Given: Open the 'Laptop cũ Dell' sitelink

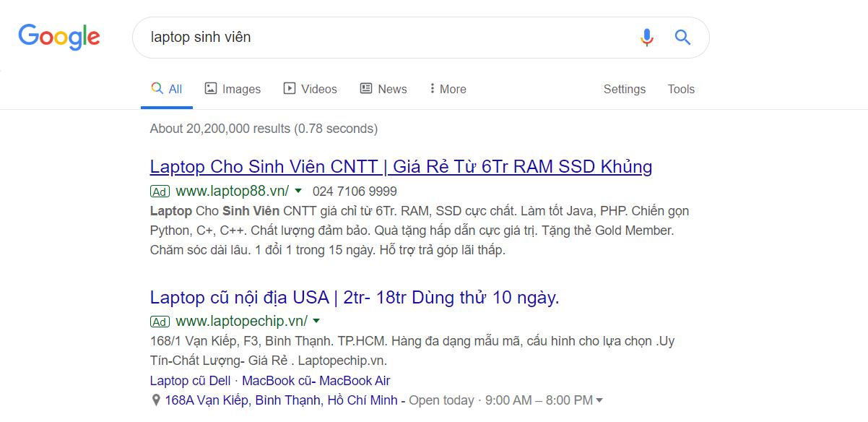Looking at the screenshot, I should [x=191, y=380].
